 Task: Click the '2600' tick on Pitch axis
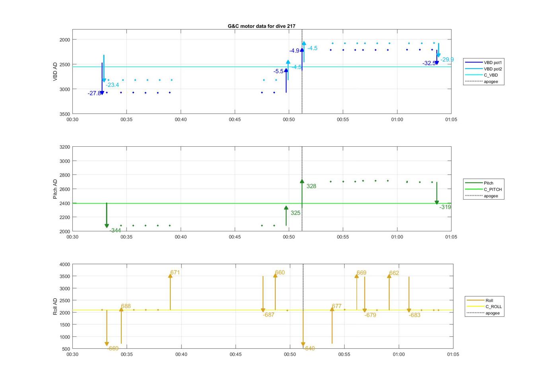(64, 189)
